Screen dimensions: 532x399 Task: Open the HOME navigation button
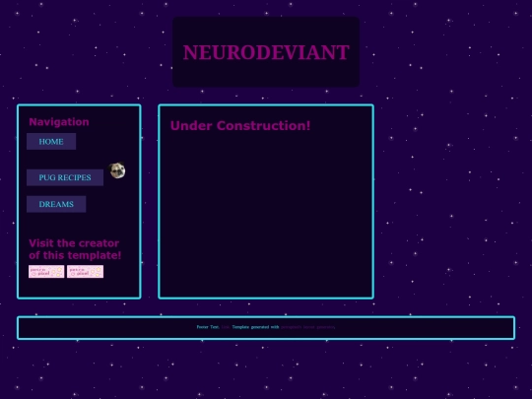tap(51, 142)
